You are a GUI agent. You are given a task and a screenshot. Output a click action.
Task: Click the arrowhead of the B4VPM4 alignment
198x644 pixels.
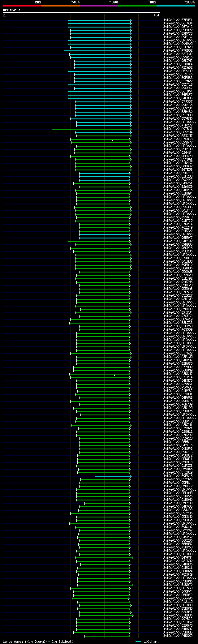click(x=132, y=558)
